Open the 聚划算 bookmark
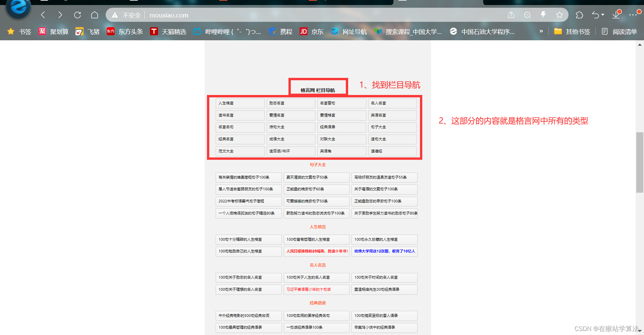Screen dimensions: 644x335 click(x=53, y=32)
